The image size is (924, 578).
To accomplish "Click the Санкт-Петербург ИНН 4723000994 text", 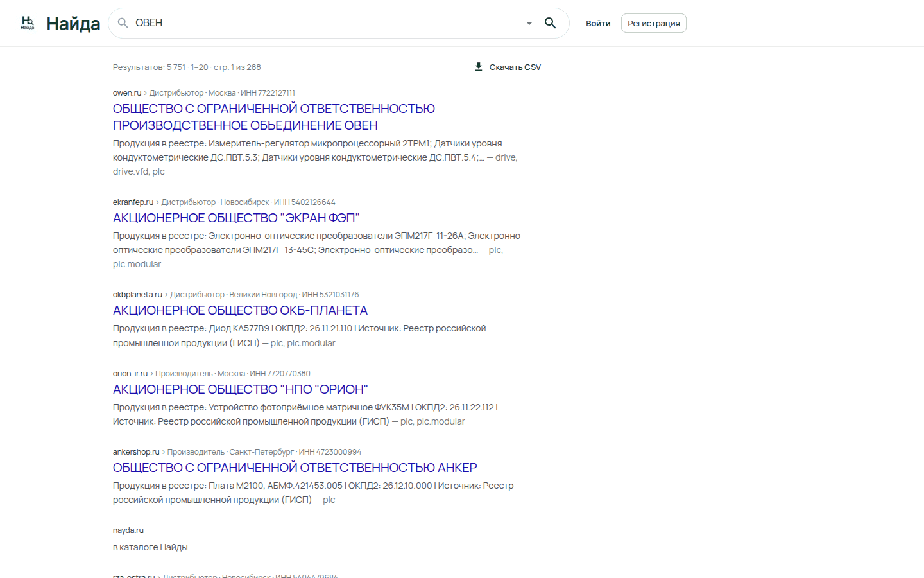I will point(295,452).
